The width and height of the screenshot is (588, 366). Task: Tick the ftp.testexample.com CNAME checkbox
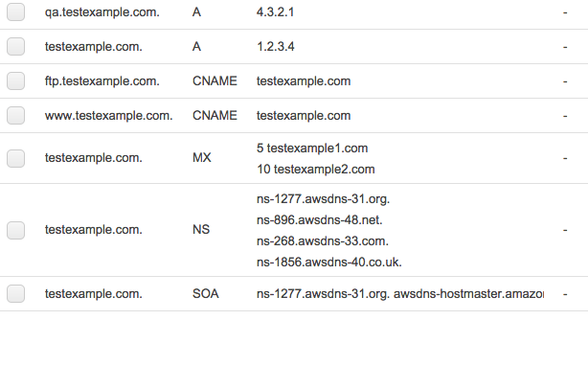tap(15, 81)
